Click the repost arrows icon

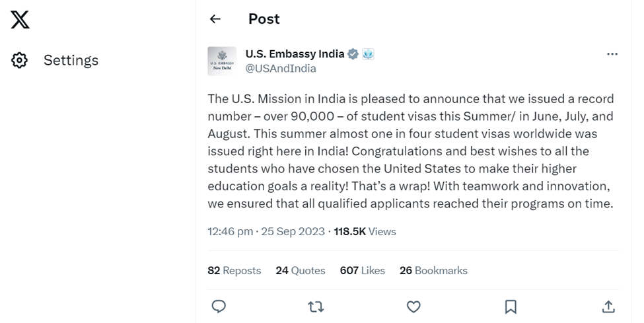click(316, 306)
